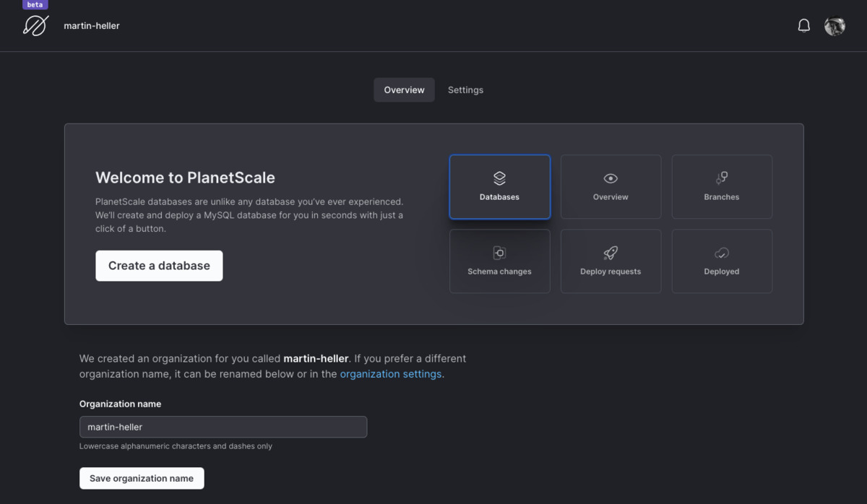This screenshot has height=504, width=867.
Task: Open notifications via the bell icon
Action: point(803,25)
